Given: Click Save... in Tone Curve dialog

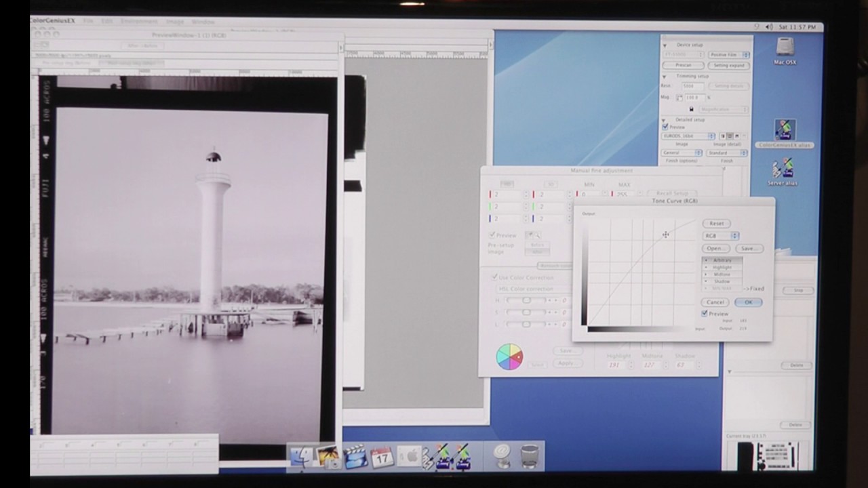Looking at the screenshot, I should (x=749, y=249).
